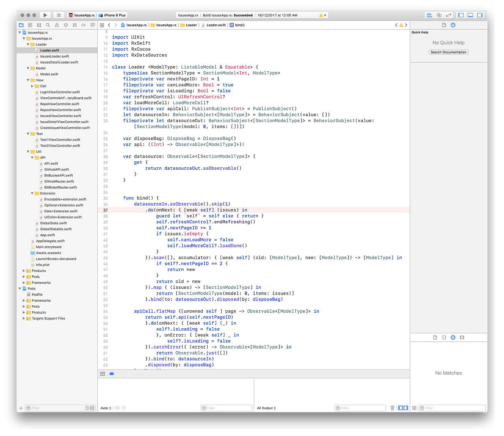
Task: Jump to next issue arrow
Action: (x=406, y=25)
